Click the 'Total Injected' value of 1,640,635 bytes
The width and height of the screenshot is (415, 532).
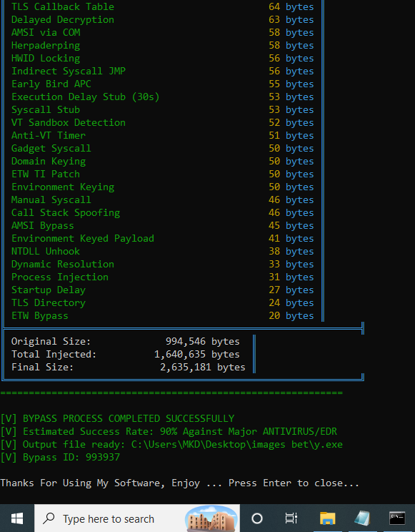(x=197, y=354)
